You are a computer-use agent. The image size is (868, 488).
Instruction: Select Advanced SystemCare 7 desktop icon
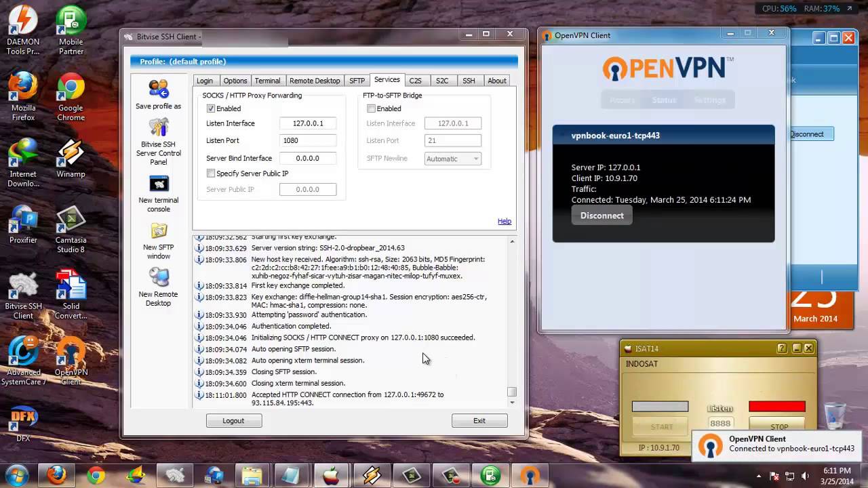tap(23, 361)
